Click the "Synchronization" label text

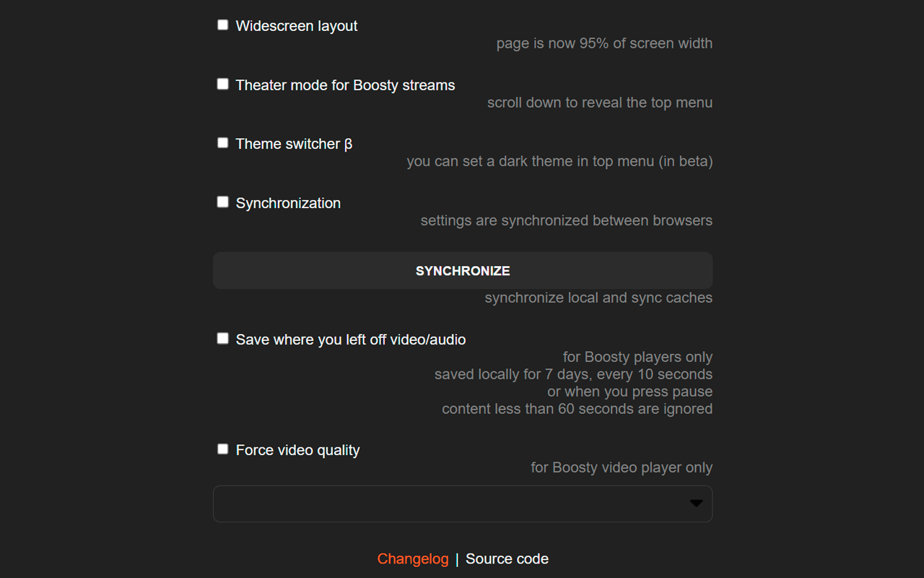pos(288,203)
